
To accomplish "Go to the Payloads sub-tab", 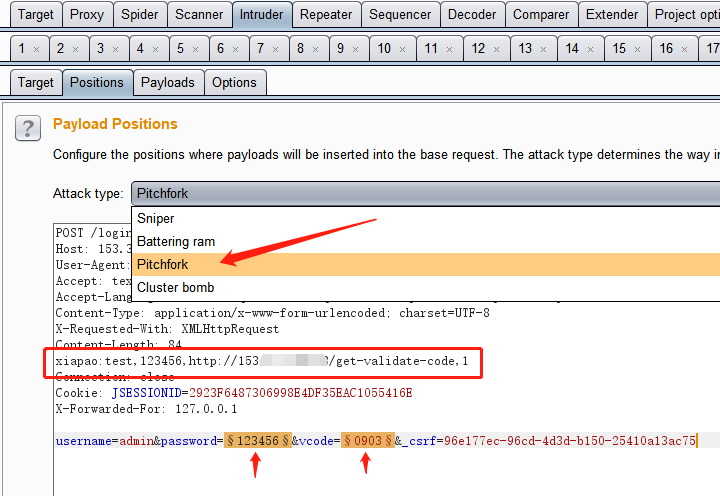I will 168,83.
